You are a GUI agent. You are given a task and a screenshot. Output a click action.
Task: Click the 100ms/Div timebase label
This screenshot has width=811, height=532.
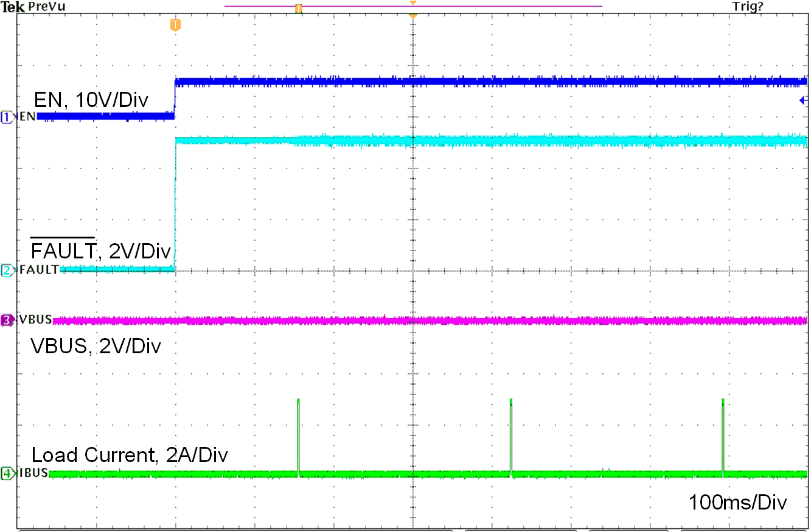click(738, 502)
